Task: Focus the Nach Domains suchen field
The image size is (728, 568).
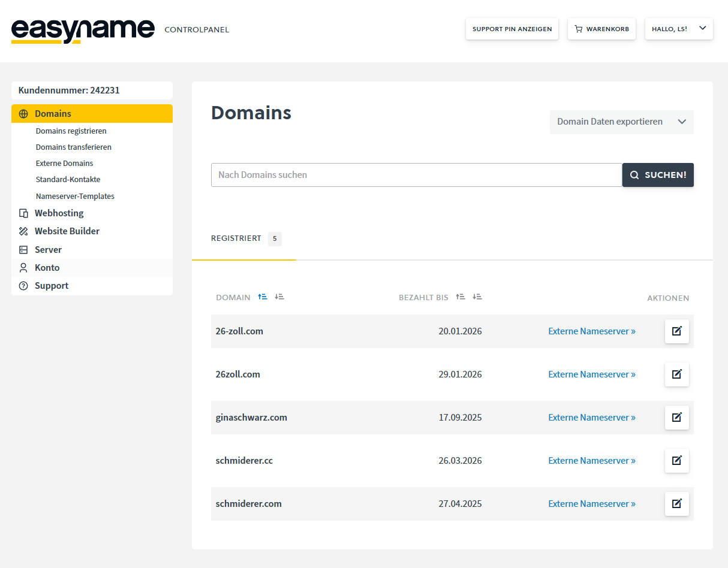Action: [x=416, y=175]
